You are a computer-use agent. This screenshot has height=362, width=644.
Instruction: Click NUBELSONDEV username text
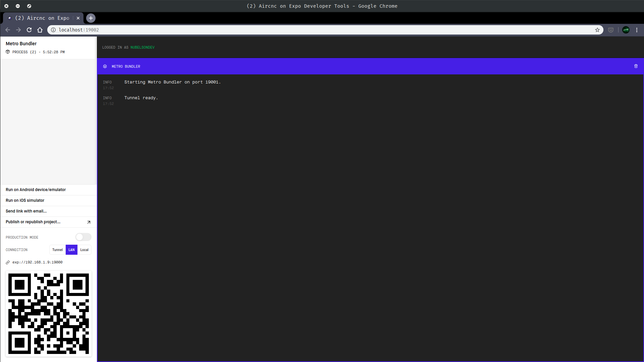coord(142,48)
